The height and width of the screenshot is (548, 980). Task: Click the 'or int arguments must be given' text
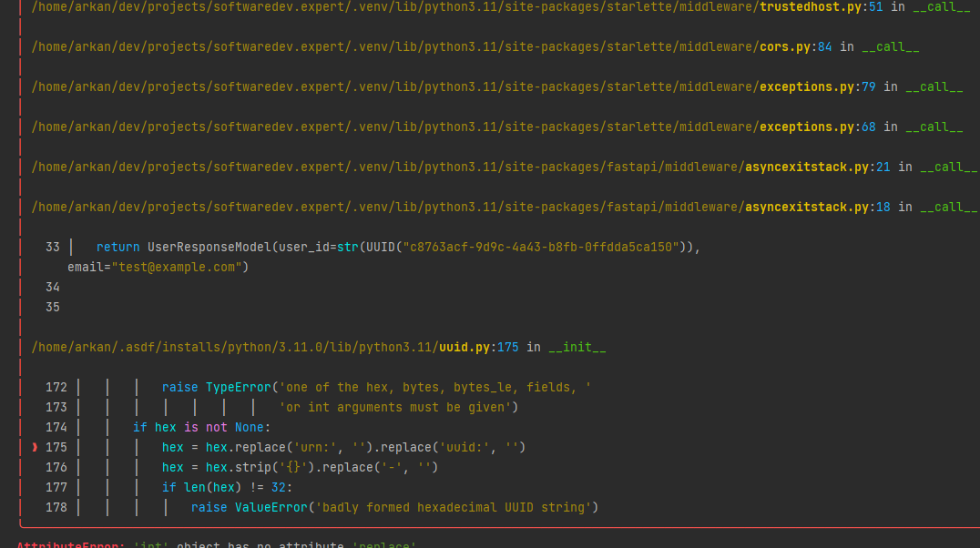[x=395, y=408]
